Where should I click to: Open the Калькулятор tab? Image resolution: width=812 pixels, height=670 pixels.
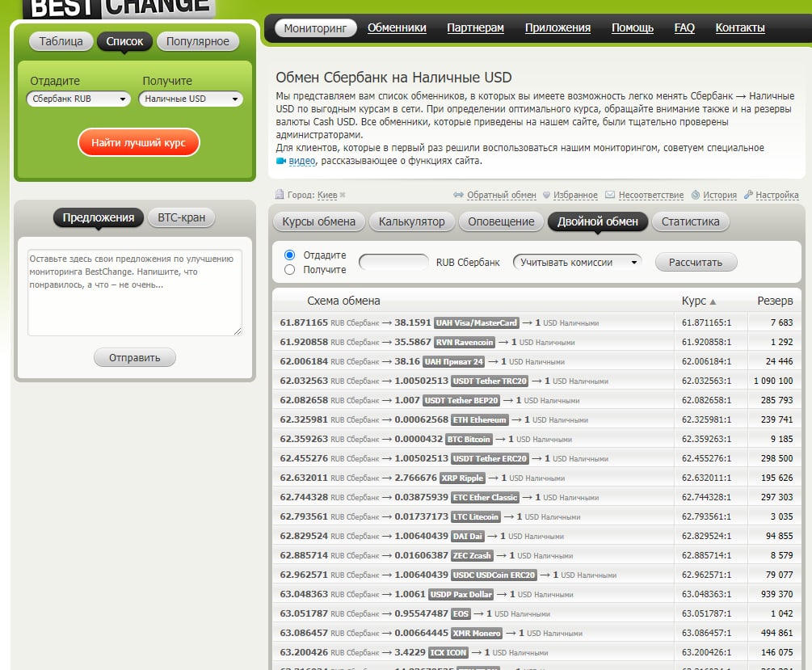412,221
